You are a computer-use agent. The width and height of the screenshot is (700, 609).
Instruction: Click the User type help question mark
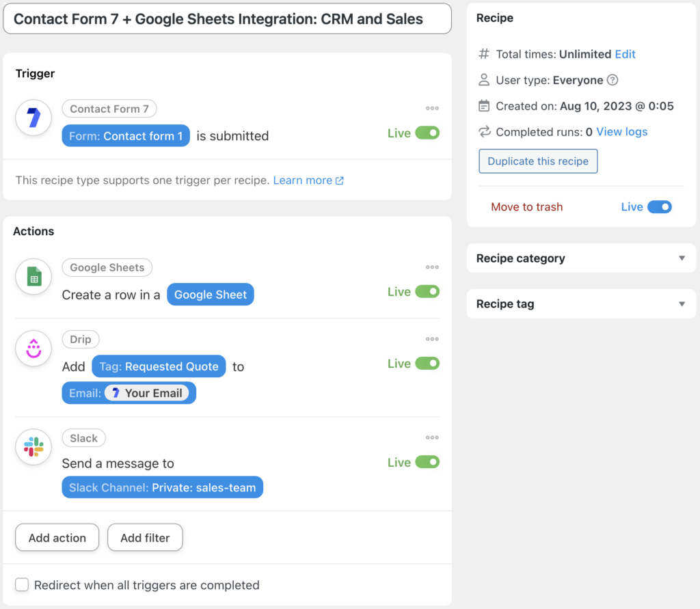[x=612, y=80]
